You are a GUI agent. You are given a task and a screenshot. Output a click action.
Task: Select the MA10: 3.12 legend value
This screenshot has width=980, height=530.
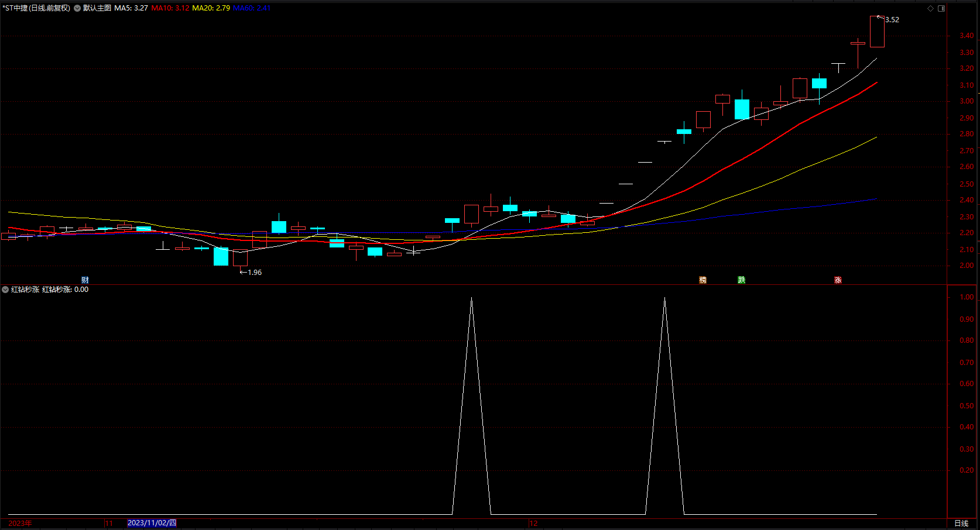point(170,8)
